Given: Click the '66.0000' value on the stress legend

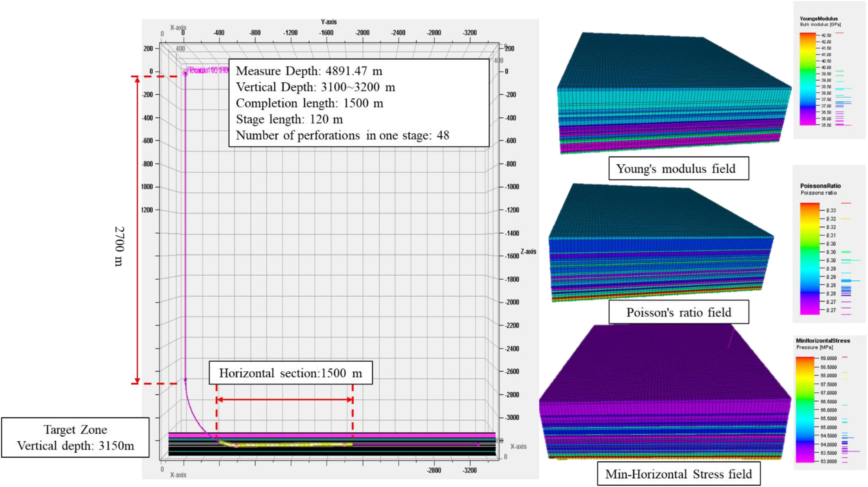Looking at the screenshot, I should [829, 410].
